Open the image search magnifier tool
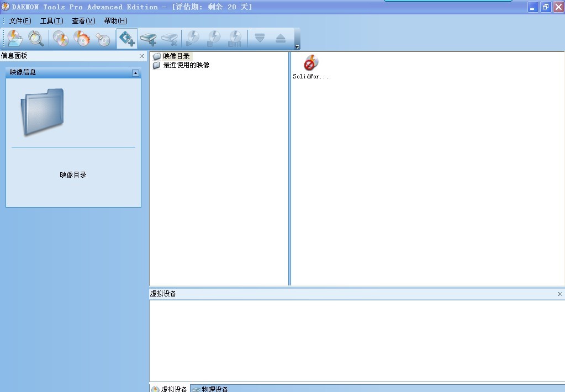 [x=36, y=38]
